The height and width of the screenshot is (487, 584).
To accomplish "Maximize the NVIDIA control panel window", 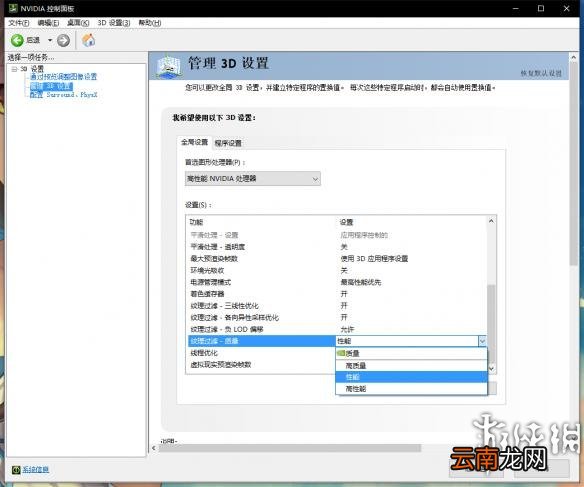I will [541, 8].
